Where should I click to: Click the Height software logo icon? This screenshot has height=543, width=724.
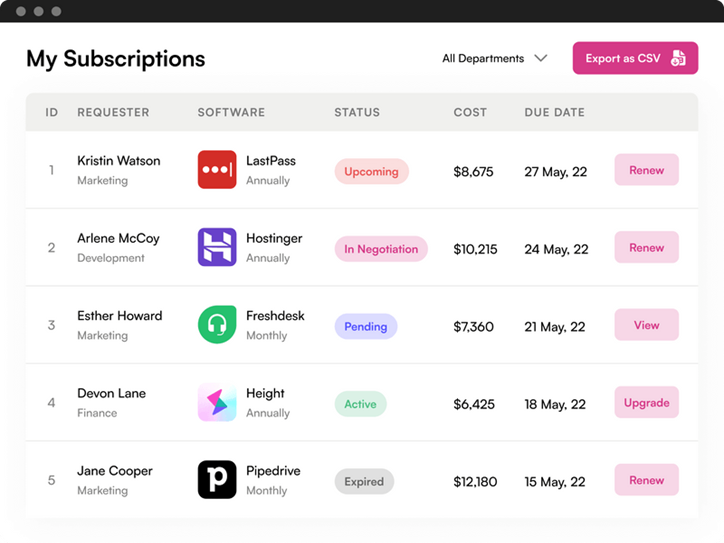tap(217, 403)
